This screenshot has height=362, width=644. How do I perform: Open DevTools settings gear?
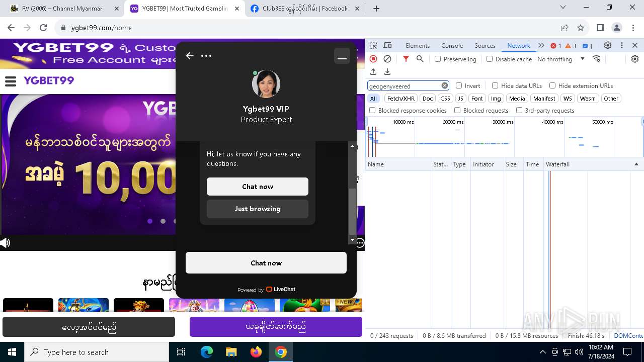click(x=608, y=45)
